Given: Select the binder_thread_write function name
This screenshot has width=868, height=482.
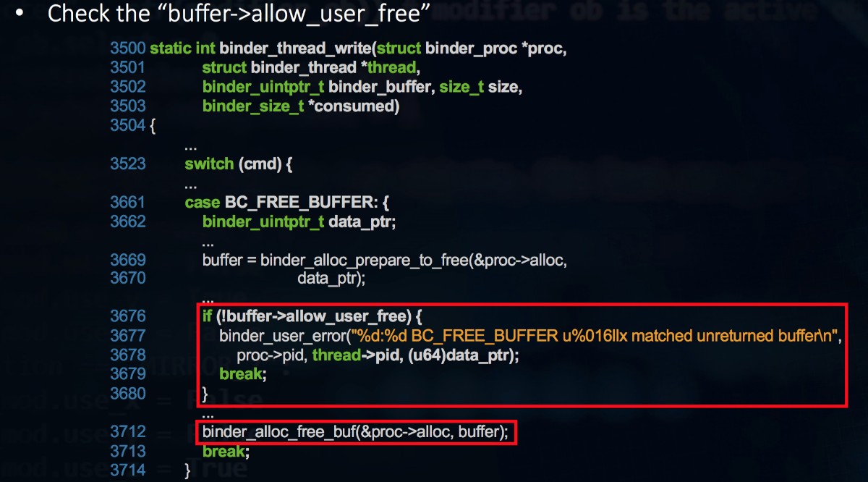Looking at the screenshot, I should [295, 49].
